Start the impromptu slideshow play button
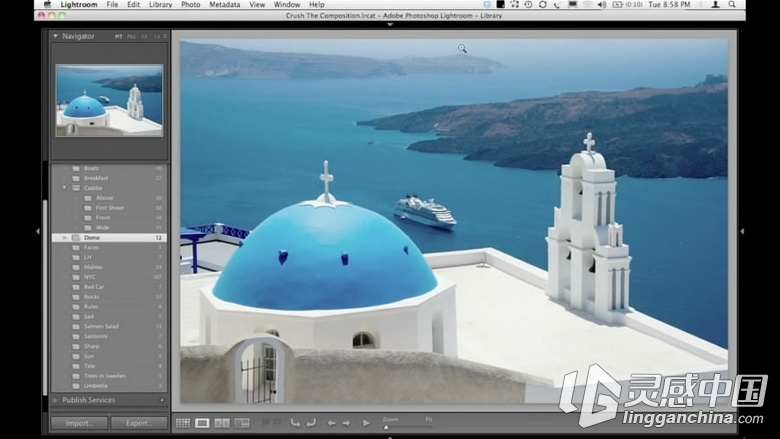The width and height of the screenshot is (780, 439). [x=366, y=423]
